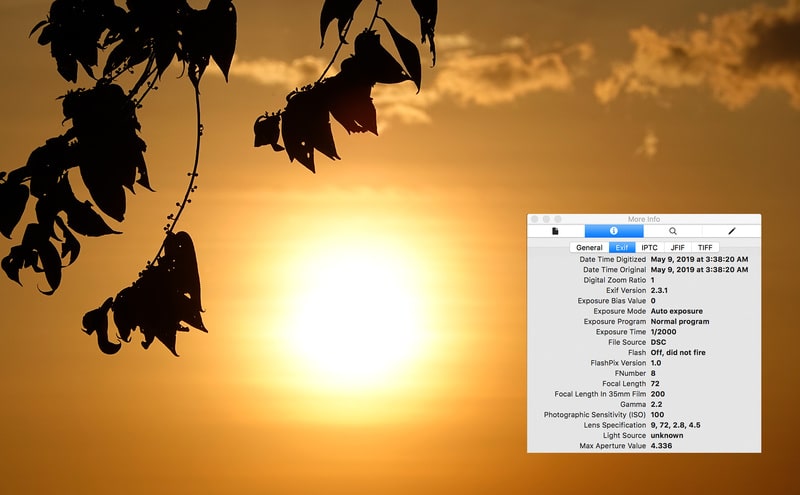Screen dimensions: 800x495
Task: Click the File Source DSC value
Action: coord(658,342)
